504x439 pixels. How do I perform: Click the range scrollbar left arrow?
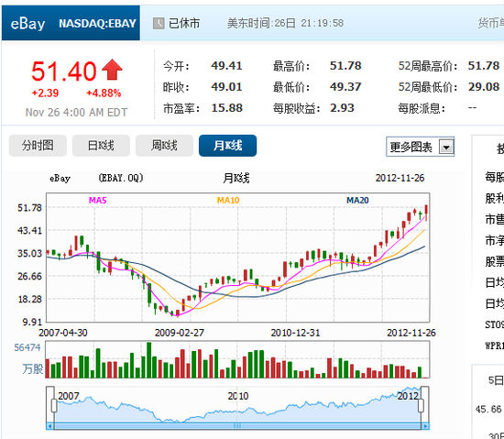pos(49,426)
